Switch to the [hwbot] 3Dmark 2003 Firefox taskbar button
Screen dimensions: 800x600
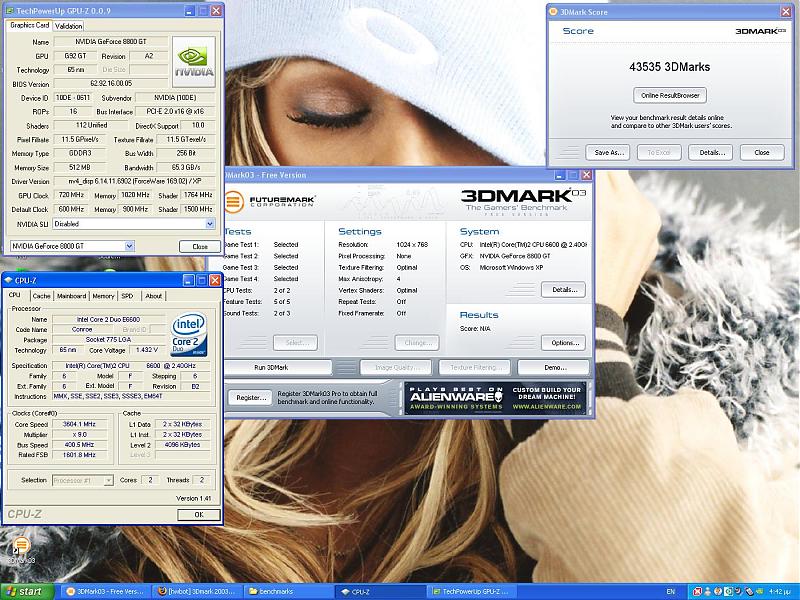196,592
